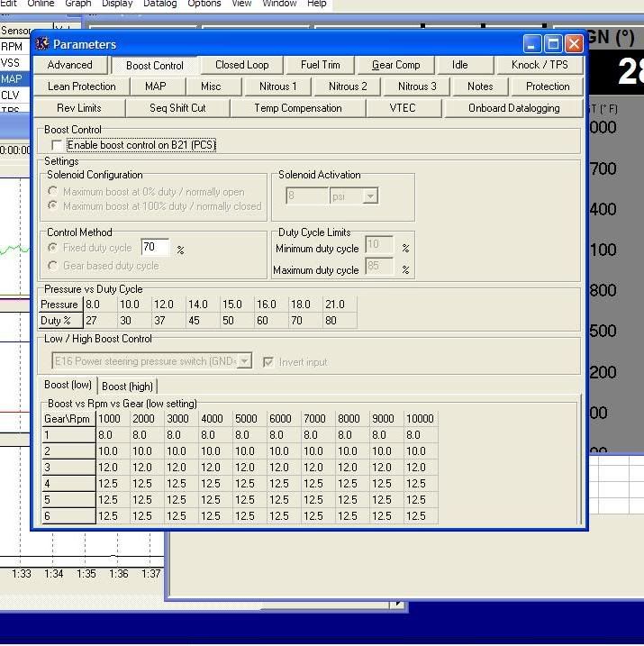Click the Maximum duty cycle input box
644x646 pixels.
[x=378, y=267]
